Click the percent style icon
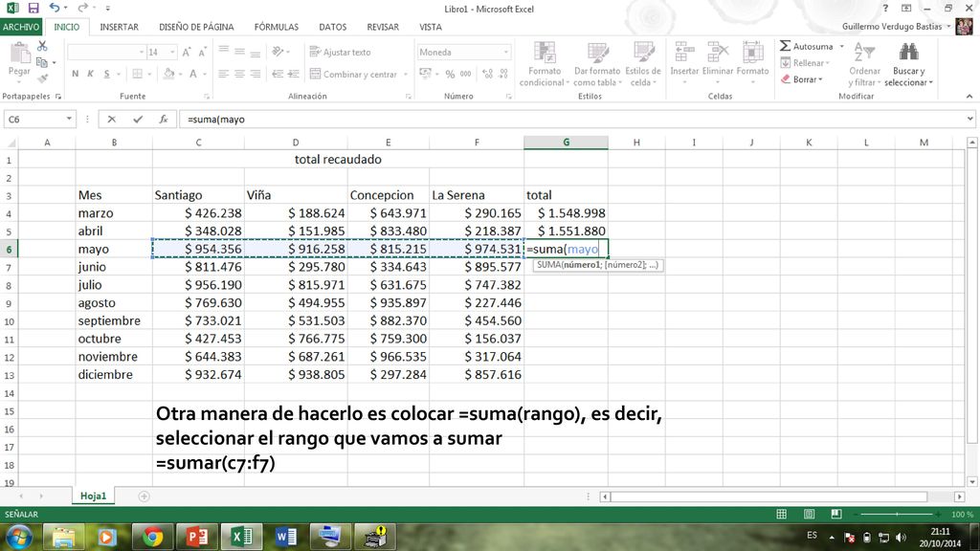Screen dimensions: 980x551 click(x=450, y=74)
